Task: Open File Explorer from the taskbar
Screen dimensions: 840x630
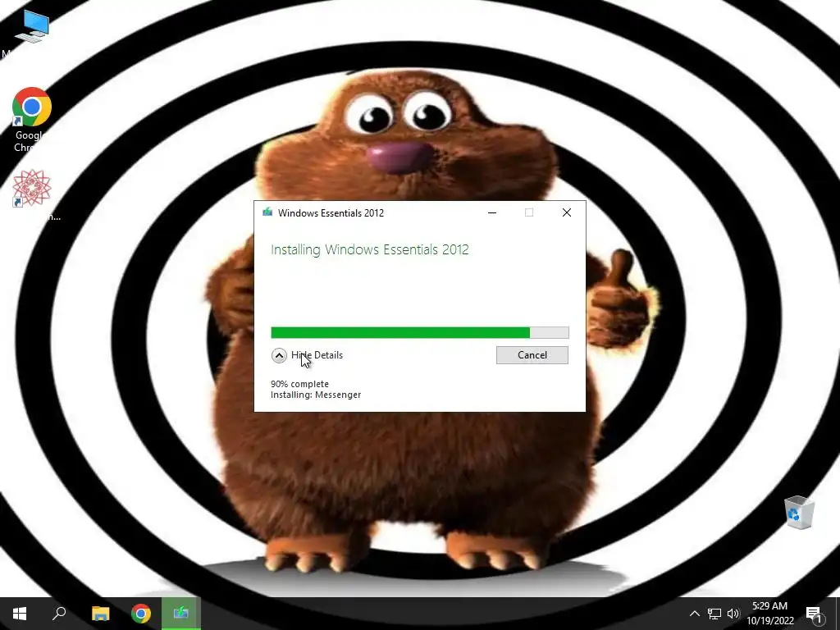Action: (x=100, y=614)
